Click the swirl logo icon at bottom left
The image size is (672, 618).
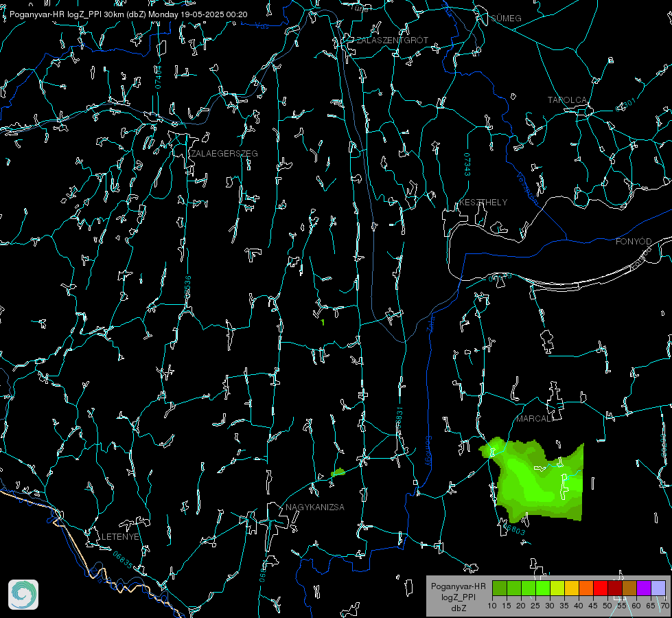pos(23,595)
